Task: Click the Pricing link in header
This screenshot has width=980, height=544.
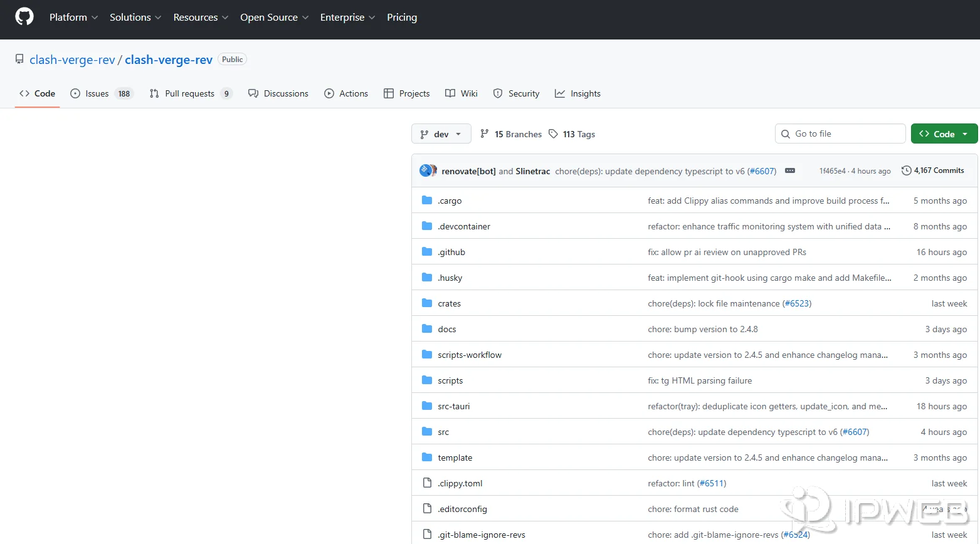Action: pos(402,18)
